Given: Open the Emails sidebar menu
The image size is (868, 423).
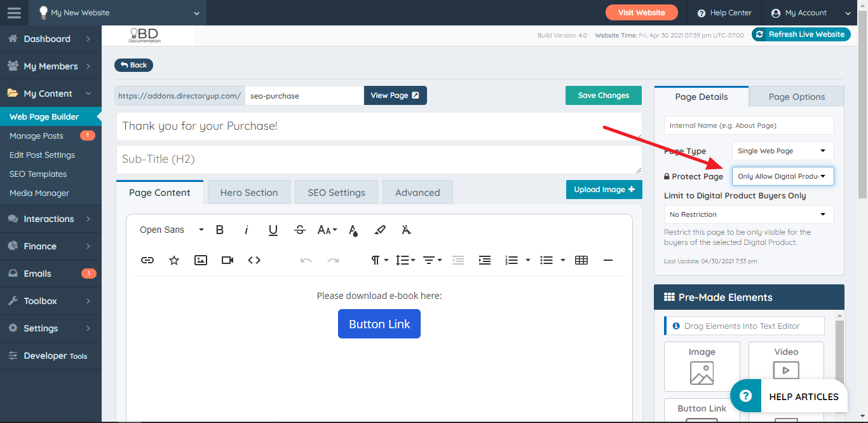Looking at the screenshot, I should [51, 274].
